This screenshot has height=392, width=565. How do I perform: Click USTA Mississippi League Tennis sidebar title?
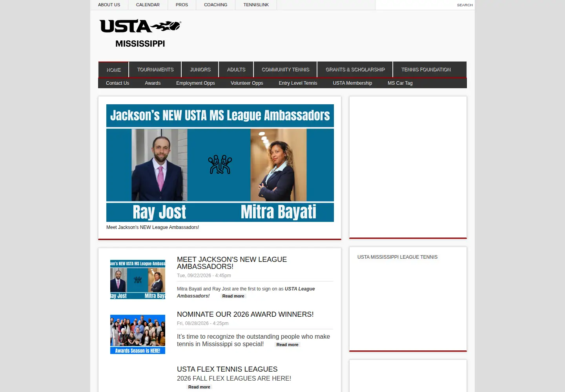tap(397, 257)
